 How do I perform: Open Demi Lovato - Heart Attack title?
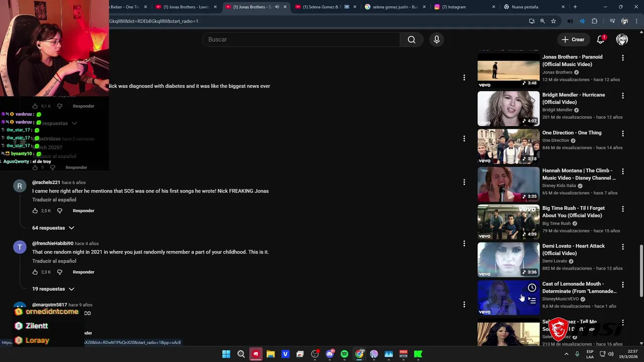click(574, 249)
